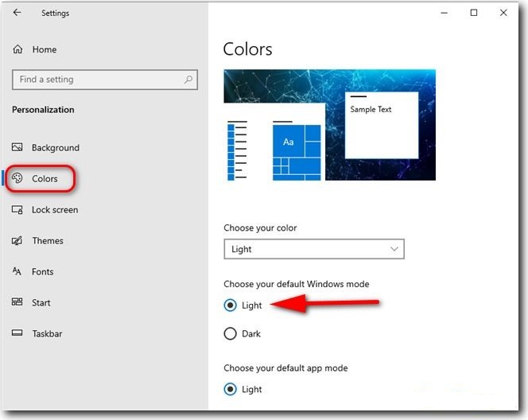Click the Home house icon

tap(17, 49)
